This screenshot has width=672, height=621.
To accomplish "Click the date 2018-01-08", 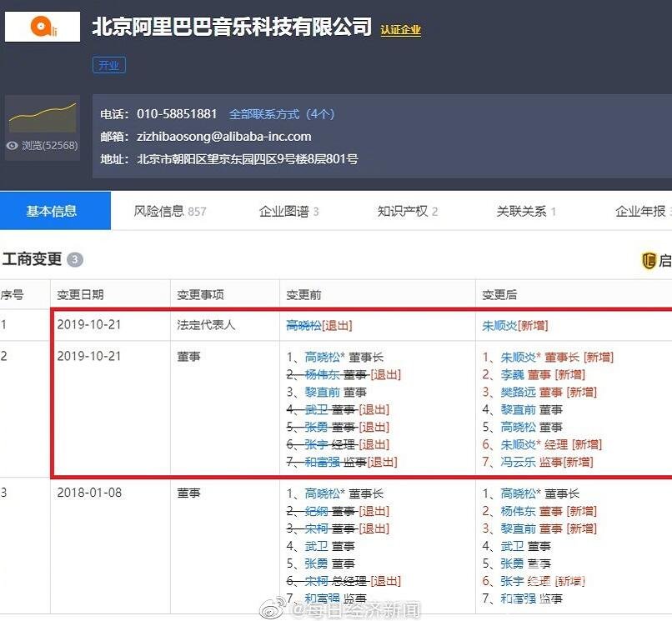I will pyautogui.click(x=89, y=493).
